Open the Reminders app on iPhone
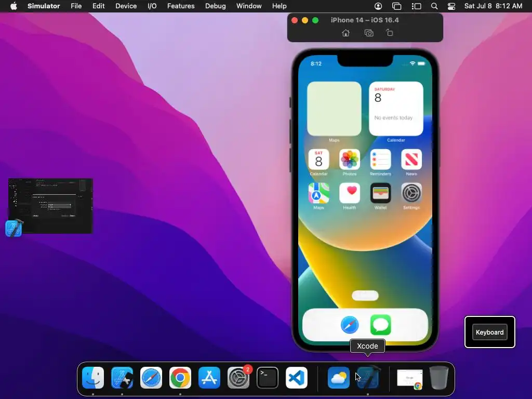Viewport: 532px width, 399px height. tap(380, 159)
